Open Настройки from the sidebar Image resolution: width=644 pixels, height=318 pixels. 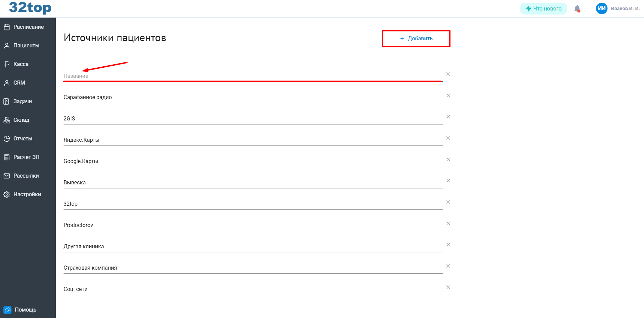point(27,194)
